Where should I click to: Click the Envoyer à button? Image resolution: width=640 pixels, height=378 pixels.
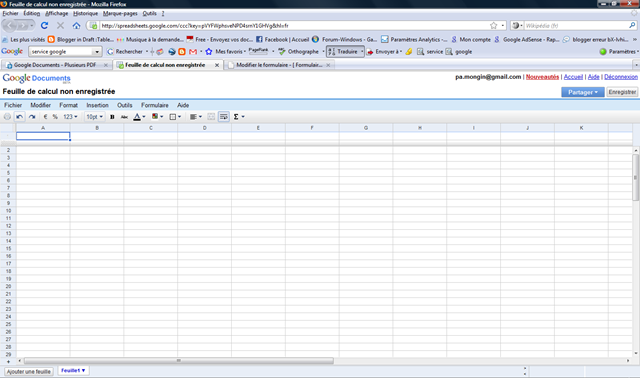pos(384,52)
